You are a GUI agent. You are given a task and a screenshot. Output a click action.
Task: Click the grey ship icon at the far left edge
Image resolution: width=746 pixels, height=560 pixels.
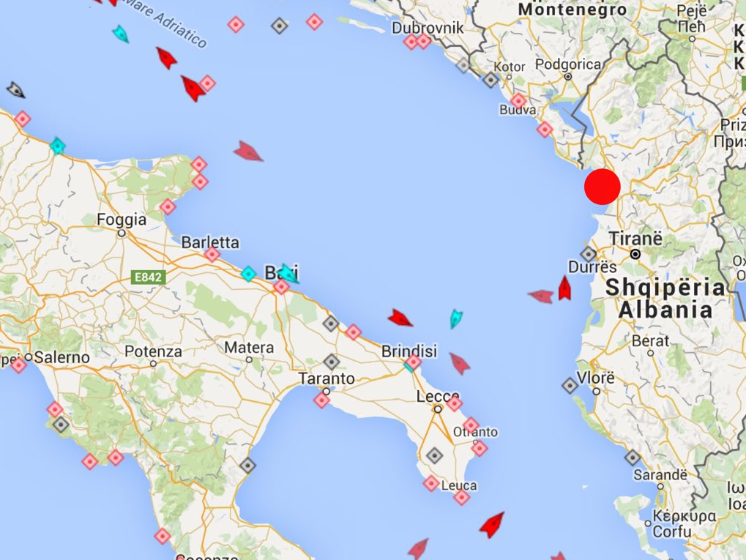click(x=15, y=89)
